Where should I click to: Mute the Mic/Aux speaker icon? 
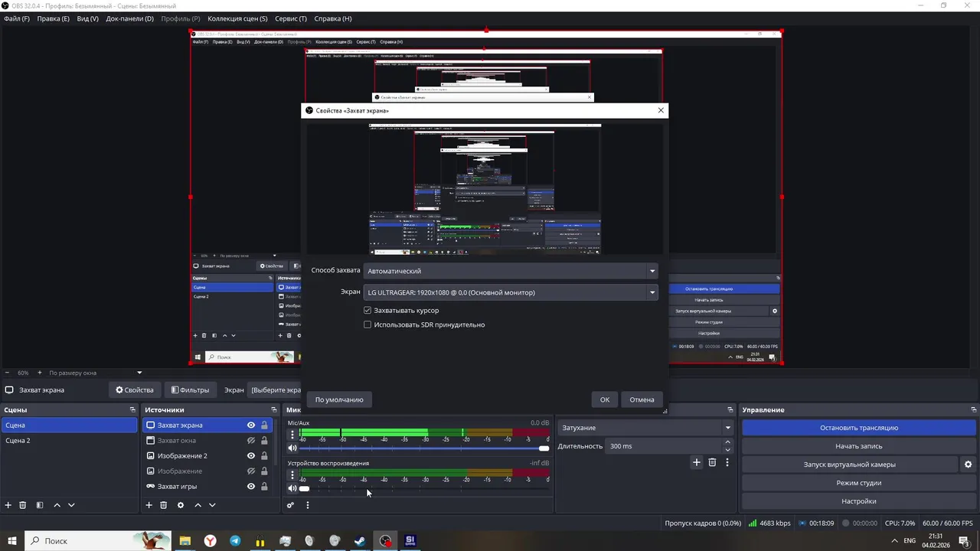coord(292,448)
